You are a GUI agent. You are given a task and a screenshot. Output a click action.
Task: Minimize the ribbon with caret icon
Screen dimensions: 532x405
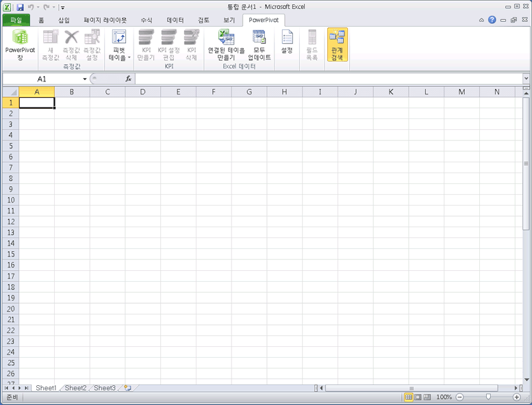click(481, 21)
